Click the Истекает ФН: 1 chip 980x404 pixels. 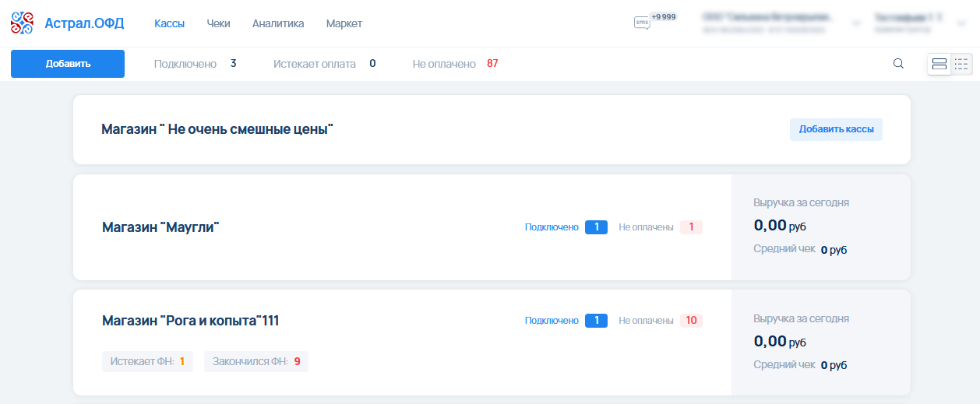(x=147, y=361)
